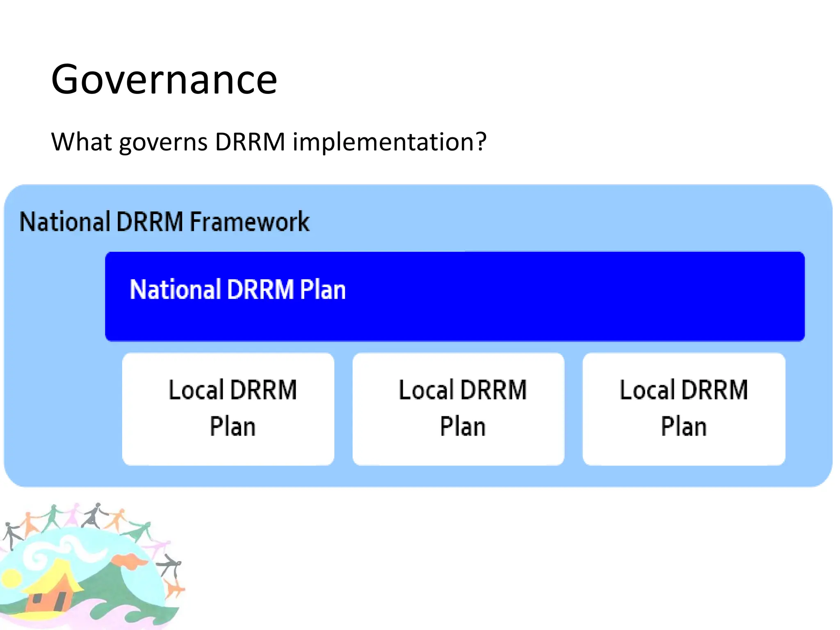Click the middle Local DRRM Plan box
This screenshot has height=630, width=840.
pyautogui.click(x=458, y=409)
